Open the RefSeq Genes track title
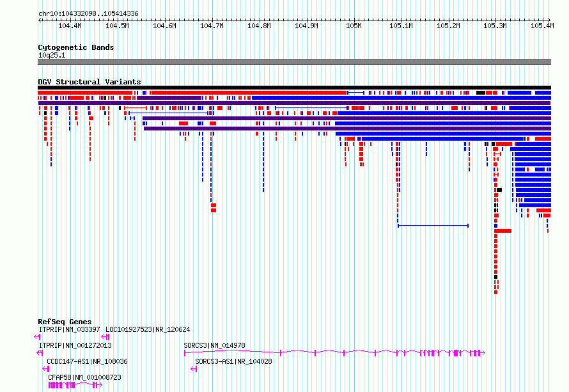Image resolution: width=569 pixels, height=392 pixels. point(65,322)
